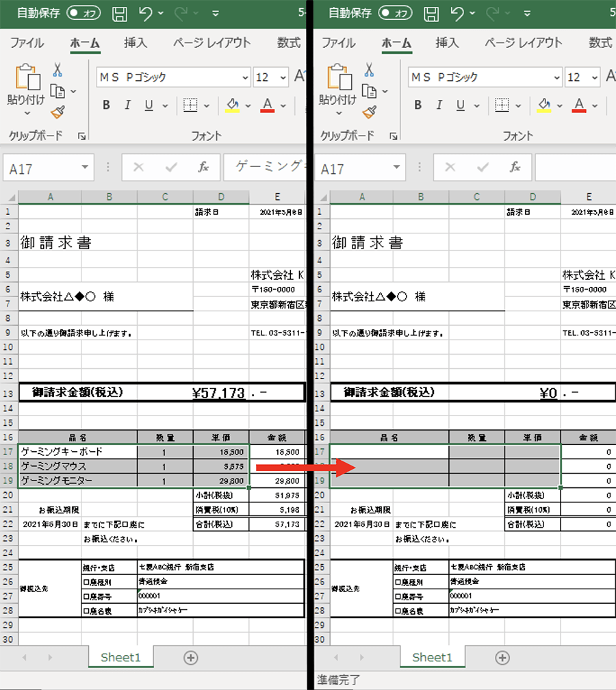Open font name dropdown in left window
This screenshot has height=690, width=616.
click(x=246, y=78)
